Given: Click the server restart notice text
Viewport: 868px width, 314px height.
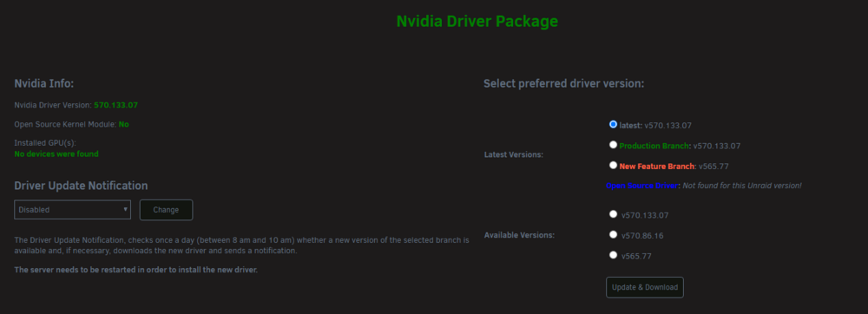Looking at the screenshot, I should tap(136, 270).
